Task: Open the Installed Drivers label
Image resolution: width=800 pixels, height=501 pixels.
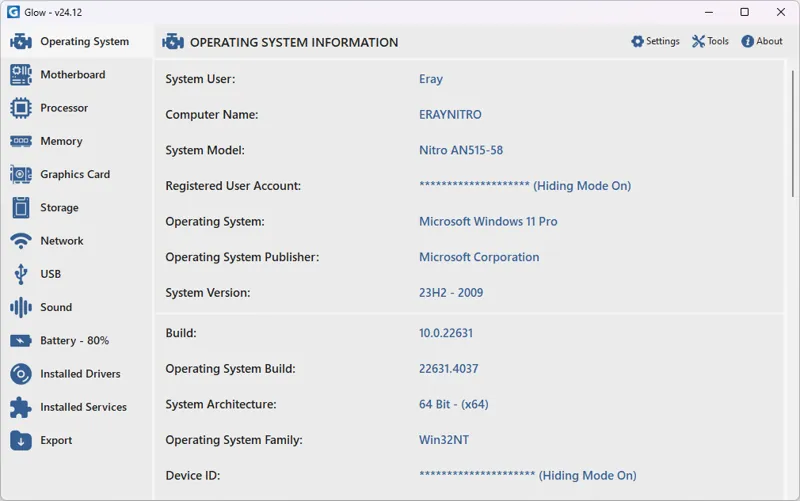Action: point(80,374)
